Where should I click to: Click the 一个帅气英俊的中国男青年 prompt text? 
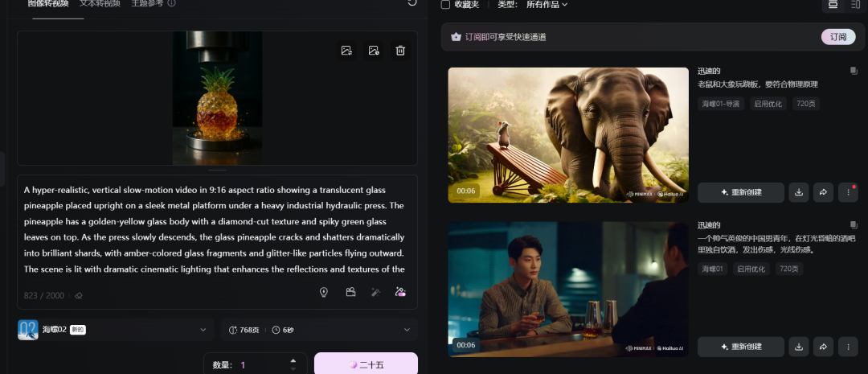[776, 244]
